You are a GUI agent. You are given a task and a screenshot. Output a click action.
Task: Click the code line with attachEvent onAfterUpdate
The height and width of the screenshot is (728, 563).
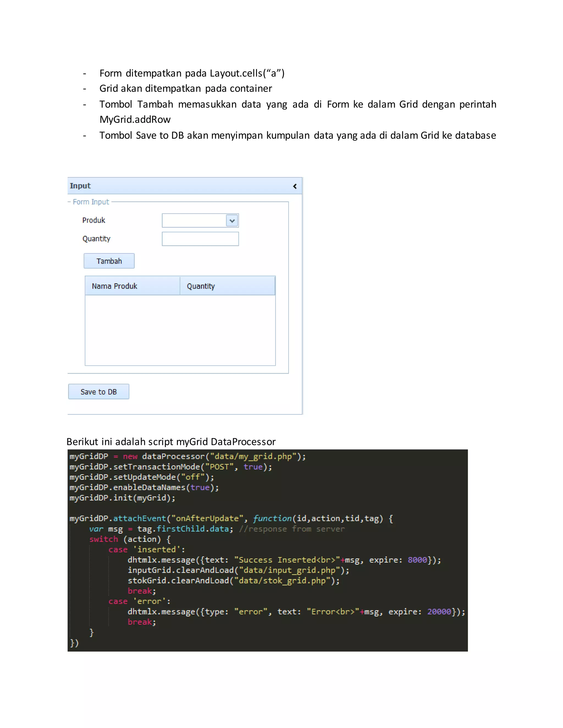coord(231,519)
